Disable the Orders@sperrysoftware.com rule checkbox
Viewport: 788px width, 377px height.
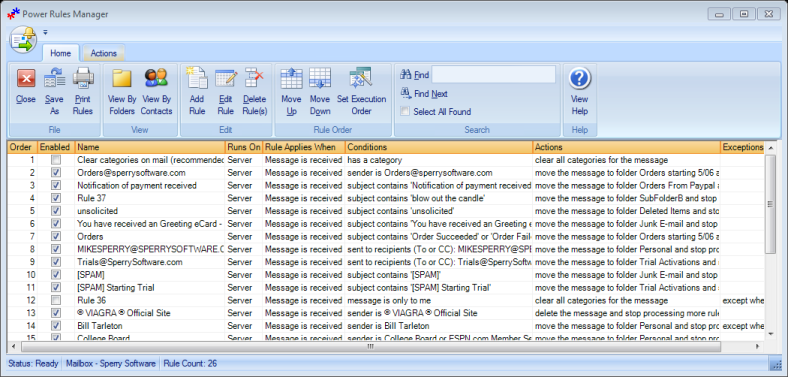pyautogui.click(x=56, y=172)
